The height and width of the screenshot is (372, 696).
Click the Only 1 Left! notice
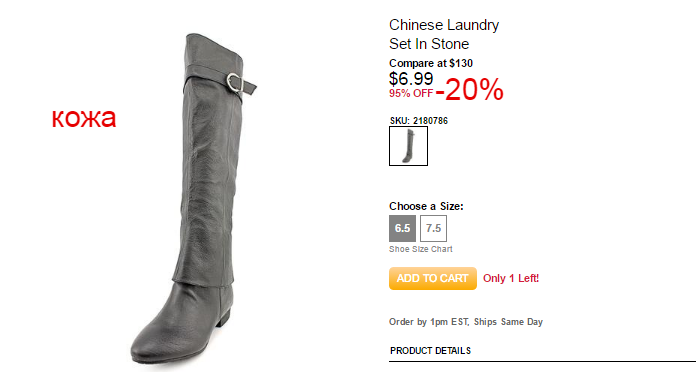coord(511,278)
